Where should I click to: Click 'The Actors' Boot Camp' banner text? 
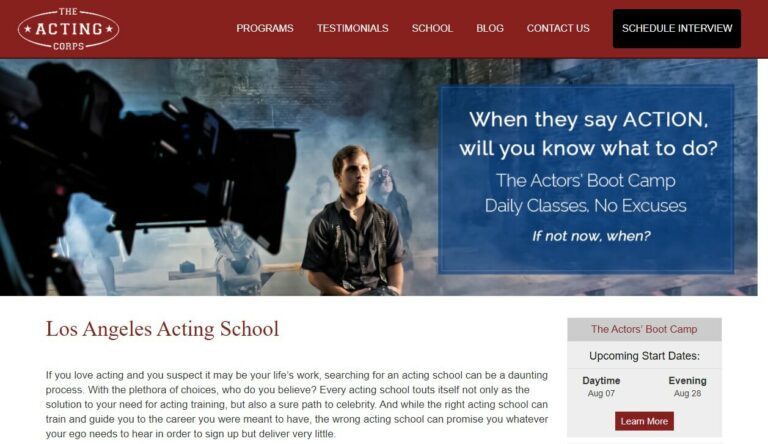(585, 181)
